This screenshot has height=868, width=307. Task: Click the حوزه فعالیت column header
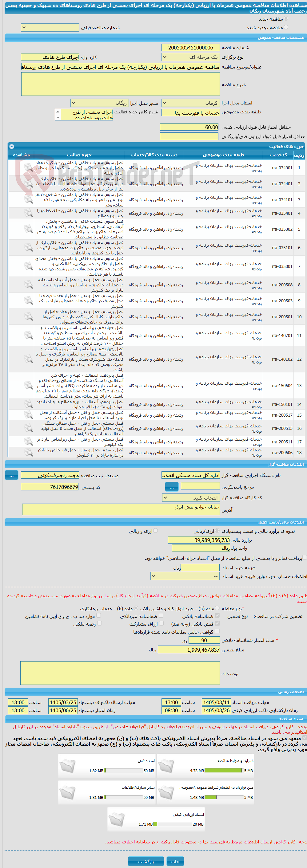pos(79,155)
